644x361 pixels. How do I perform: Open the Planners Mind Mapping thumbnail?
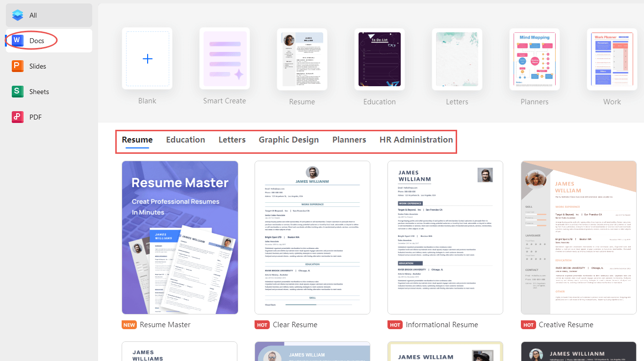(x=535, y=59)
